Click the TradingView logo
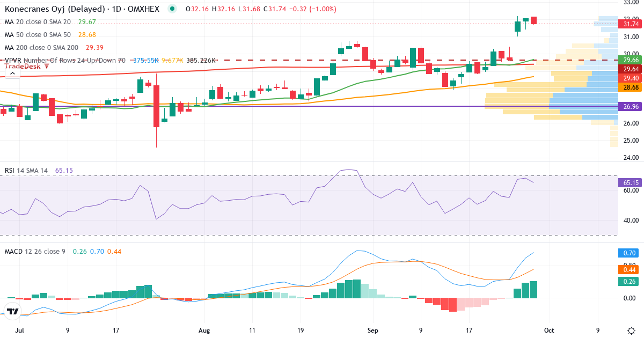 point(12,311)
